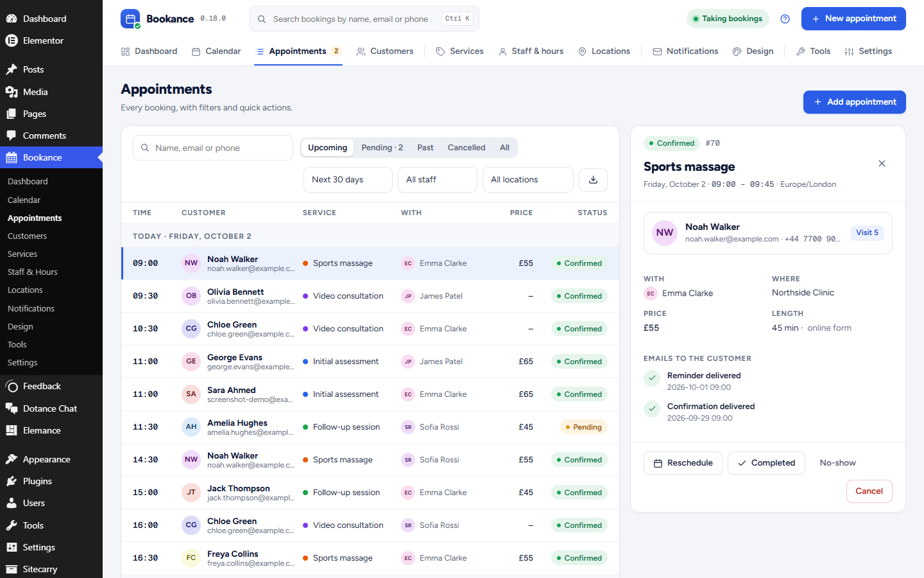Click the Bookance logo icon
924x578 pixels.
(x=130, y=19)
